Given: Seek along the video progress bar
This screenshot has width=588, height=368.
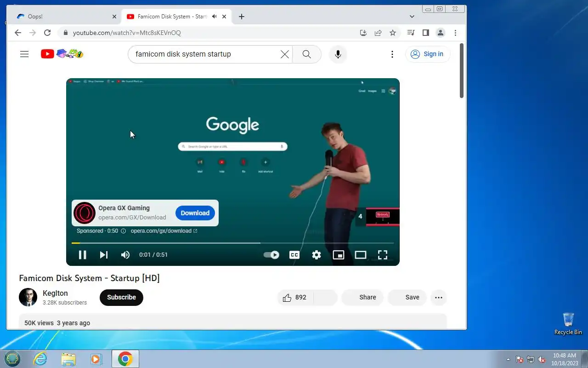Looking at the screenshot, I should point(233,243).
